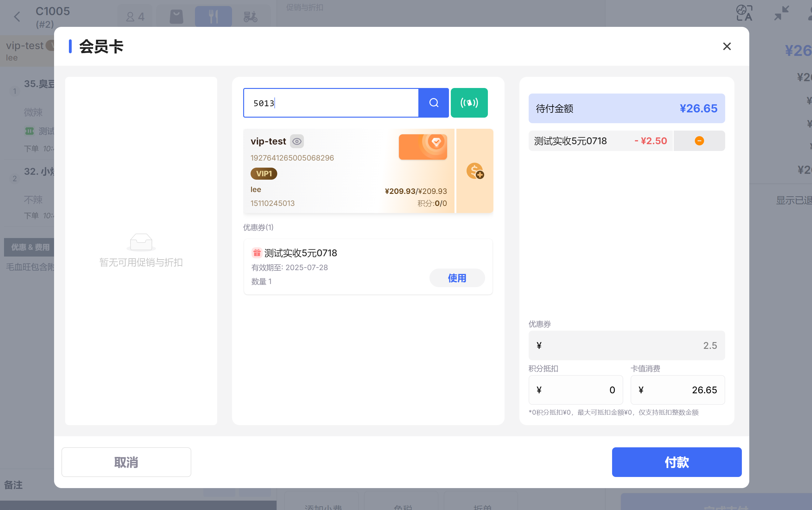Image resolution: width=812 pixels, height=510 pixels.
Task: Select the delivery scooter icon in background header
Action: [250, 16]
